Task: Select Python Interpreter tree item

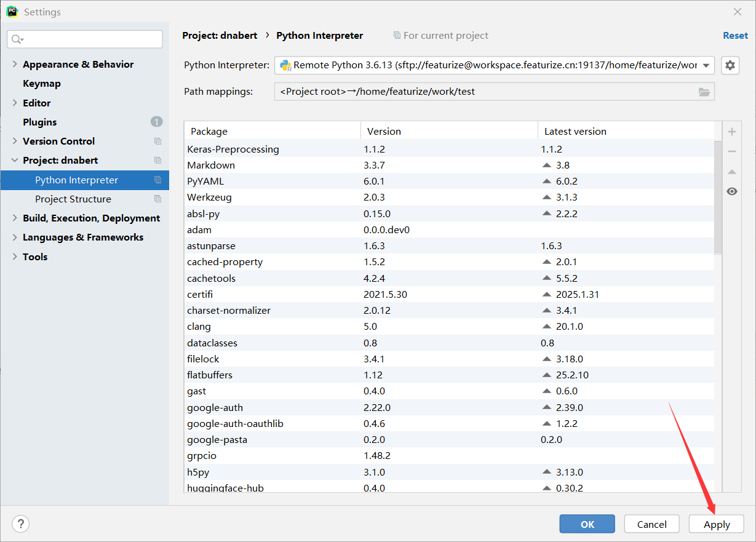Action: coord(85,180)
